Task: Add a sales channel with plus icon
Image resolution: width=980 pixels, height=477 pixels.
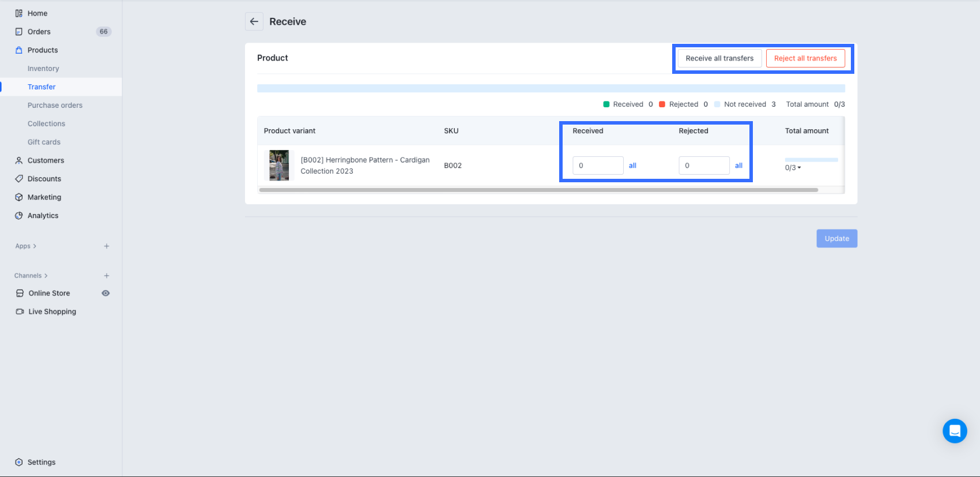Action: coord(107,276)
